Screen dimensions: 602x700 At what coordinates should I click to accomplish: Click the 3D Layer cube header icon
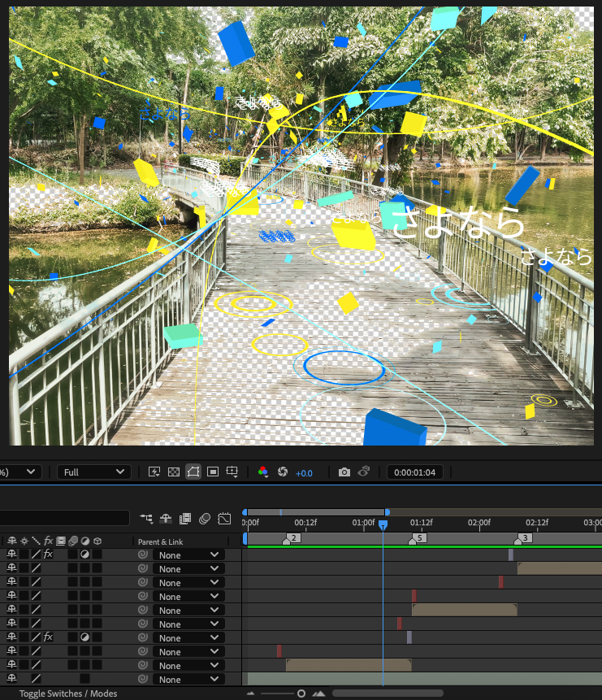pyautogui.click(x=97, y=541)
